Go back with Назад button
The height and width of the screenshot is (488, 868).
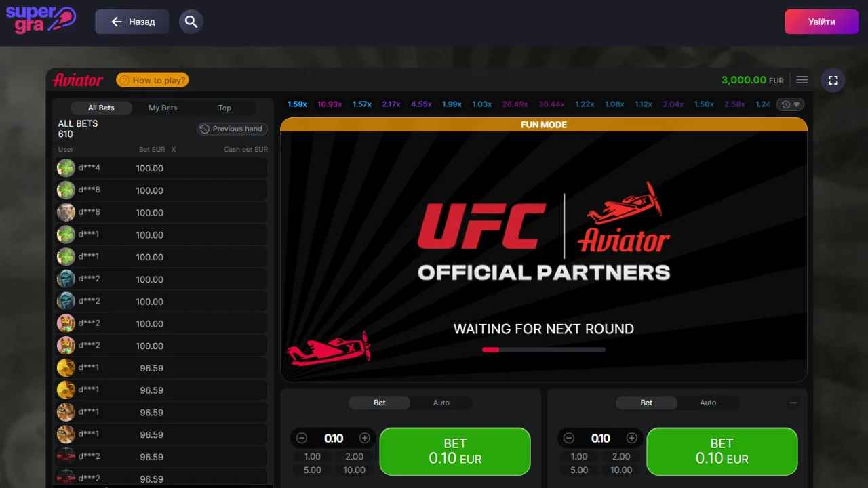click(132, 22)
